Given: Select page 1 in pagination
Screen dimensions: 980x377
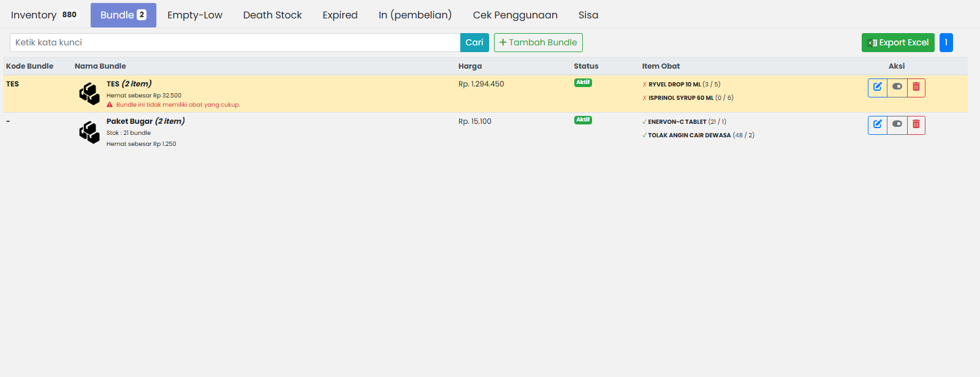Looking at the screenshot, I should click(946, 42).
